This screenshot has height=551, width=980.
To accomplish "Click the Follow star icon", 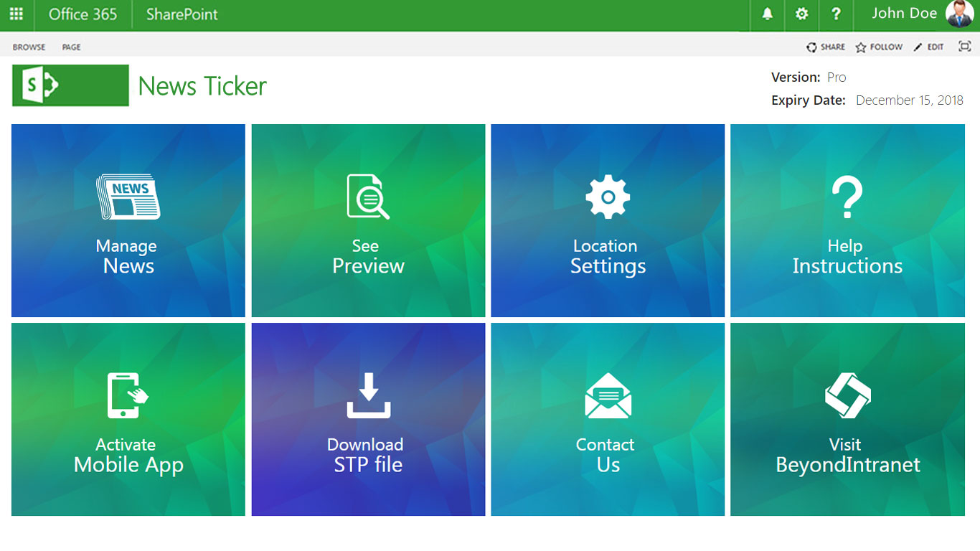I will pyautogui.click(x=861, y=47).
